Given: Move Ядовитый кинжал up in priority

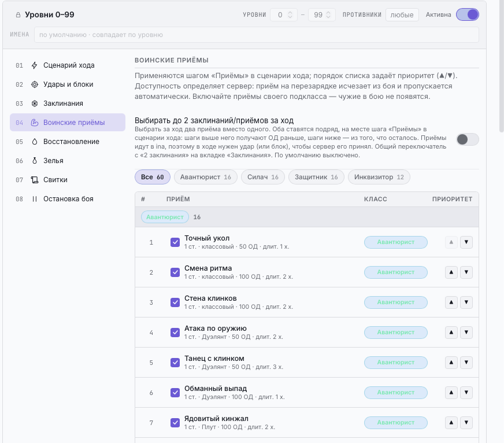Looking at the screenshot, I should pyautogui.click(x=451, y=422).
